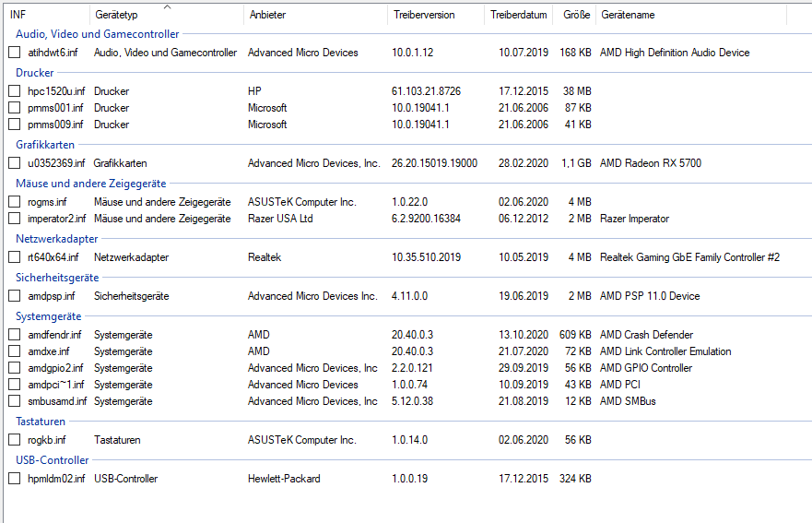Screen dimensions: 812x523
Task: Tick the rt640x64.inf Realtek driver checkbox
Action: tap(15, 257)
